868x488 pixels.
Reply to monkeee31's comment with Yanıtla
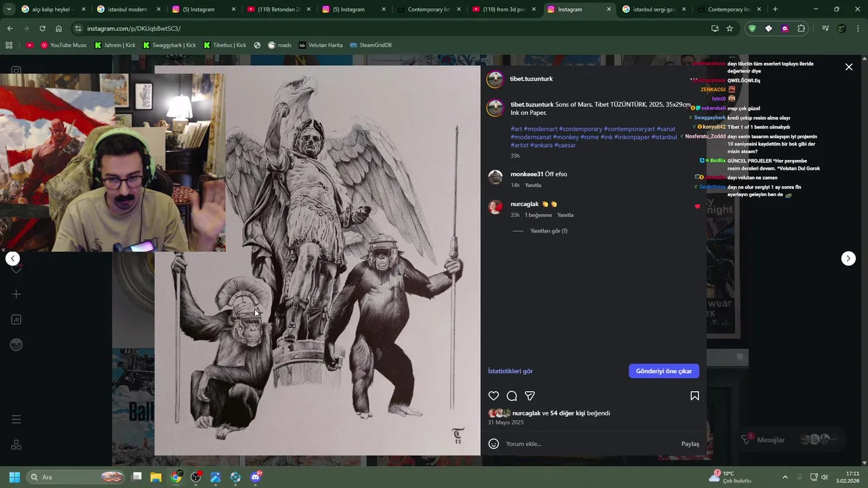point(533,185)
